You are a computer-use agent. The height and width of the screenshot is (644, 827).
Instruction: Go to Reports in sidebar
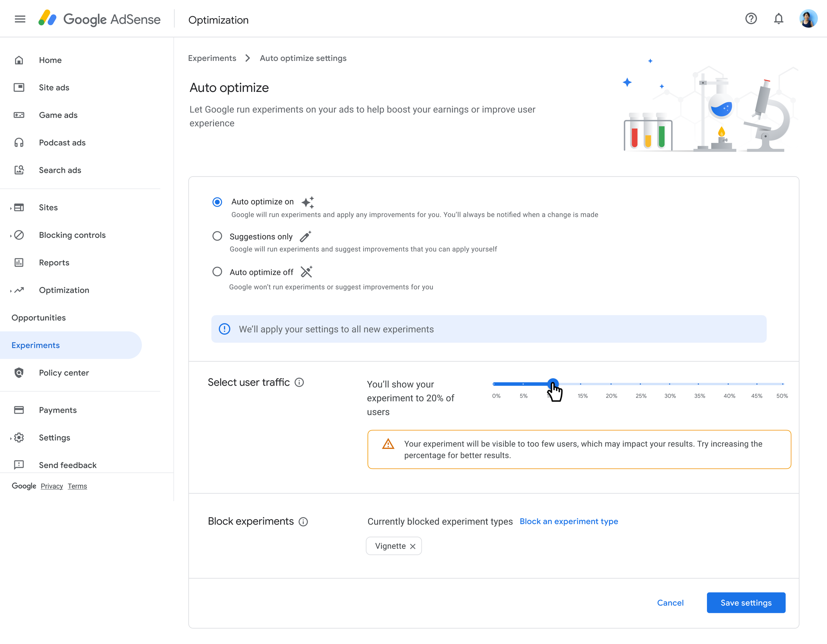click(x=54, y=262)
